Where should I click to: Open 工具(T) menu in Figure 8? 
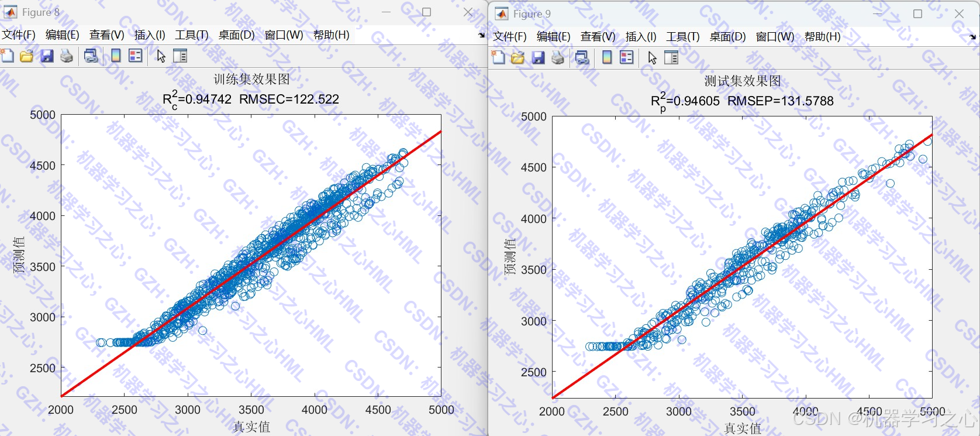pos(192,35)
